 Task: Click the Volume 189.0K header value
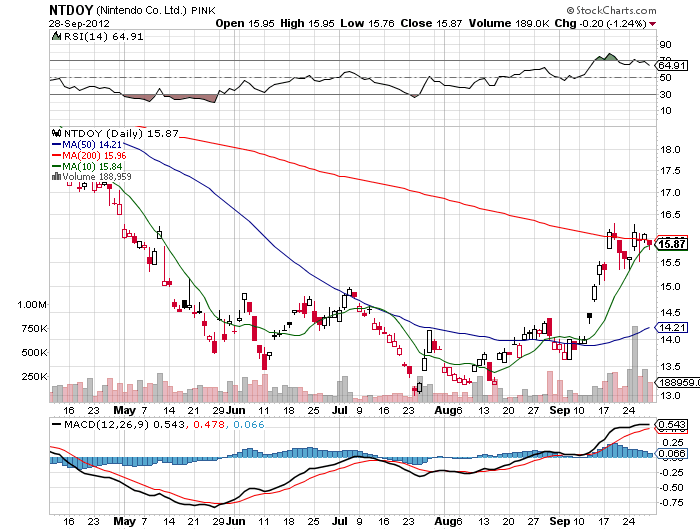click(x=509, y=23)
